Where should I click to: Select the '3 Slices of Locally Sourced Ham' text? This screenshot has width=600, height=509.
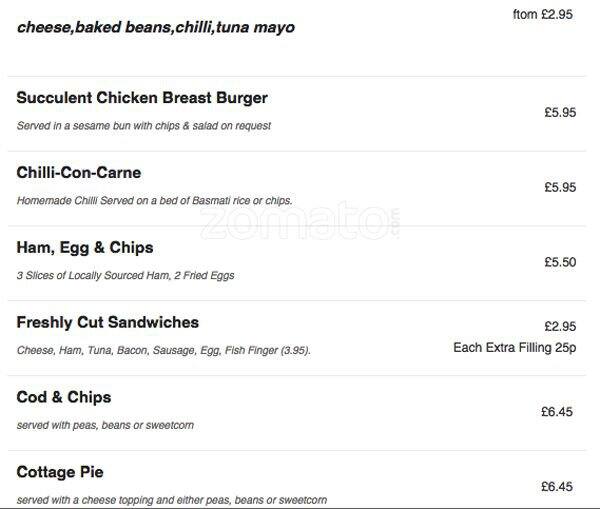coord(125,276)
